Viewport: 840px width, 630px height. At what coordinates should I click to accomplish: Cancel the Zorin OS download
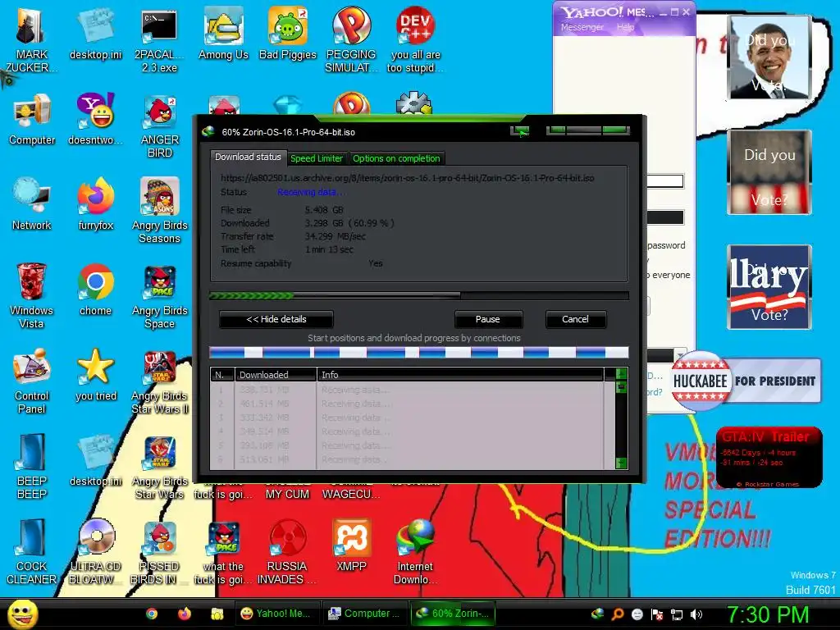point(575,319)
